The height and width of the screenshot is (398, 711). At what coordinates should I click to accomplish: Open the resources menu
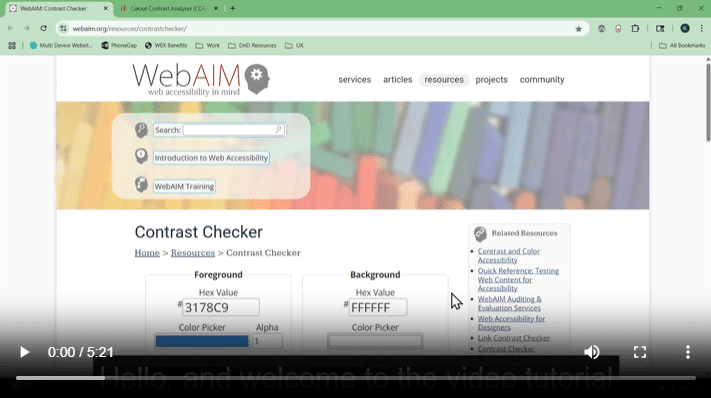(x=444, y=80)
